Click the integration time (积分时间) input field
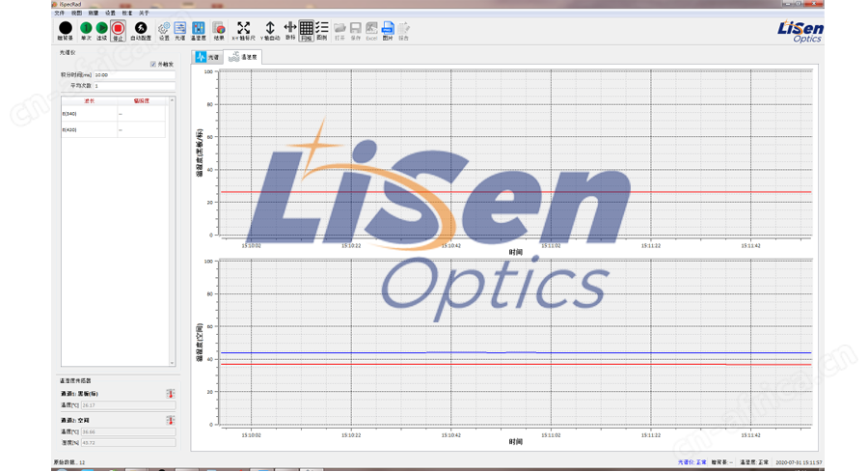Viewport: 868px width, 472px height. coord(134,74)
